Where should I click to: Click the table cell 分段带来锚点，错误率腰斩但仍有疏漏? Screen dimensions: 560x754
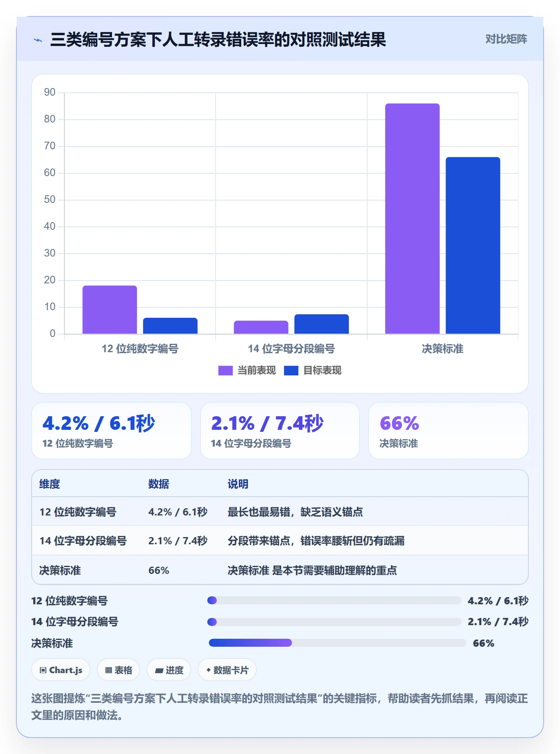(x=316, y=541)
